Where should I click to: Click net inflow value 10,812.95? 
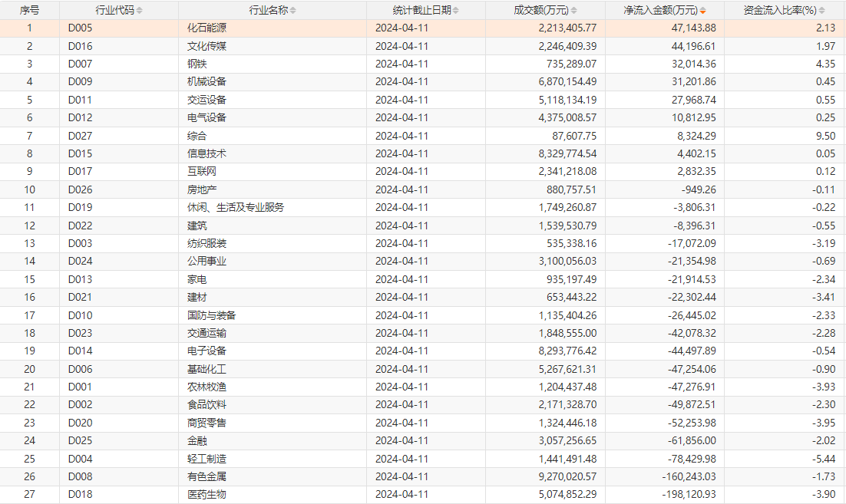click(694, 117)
